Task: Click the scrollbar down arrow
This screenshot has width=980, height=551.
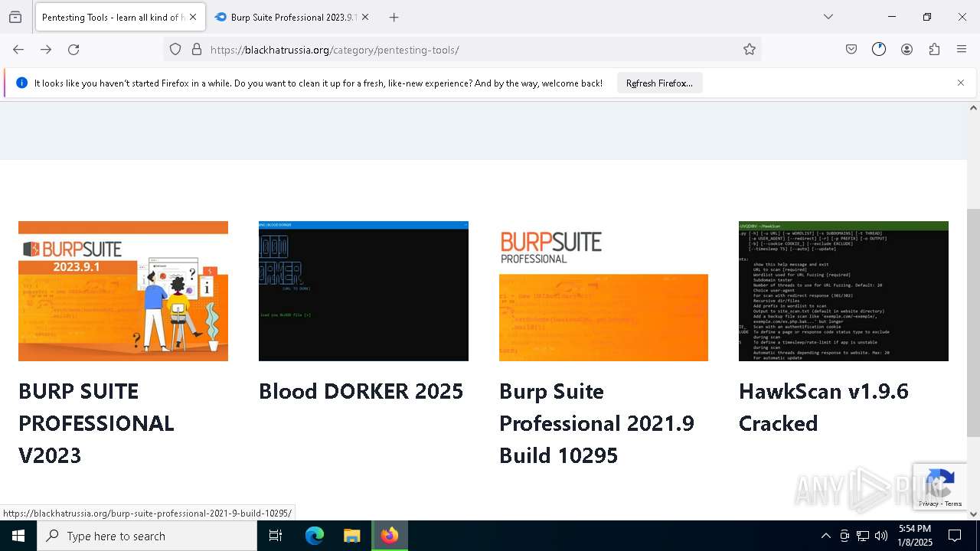Action: (x=973, y=514)
